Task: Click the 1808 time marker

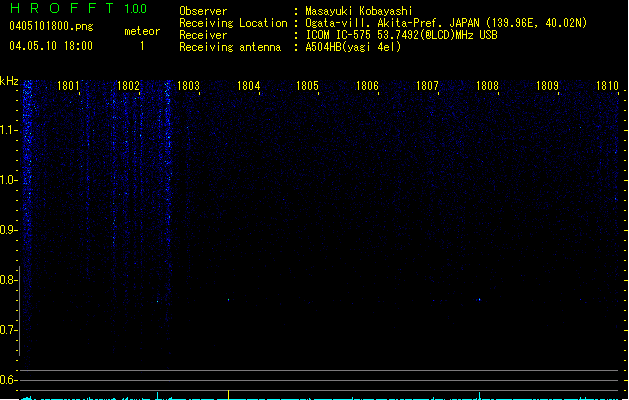Action: (487, 86)
